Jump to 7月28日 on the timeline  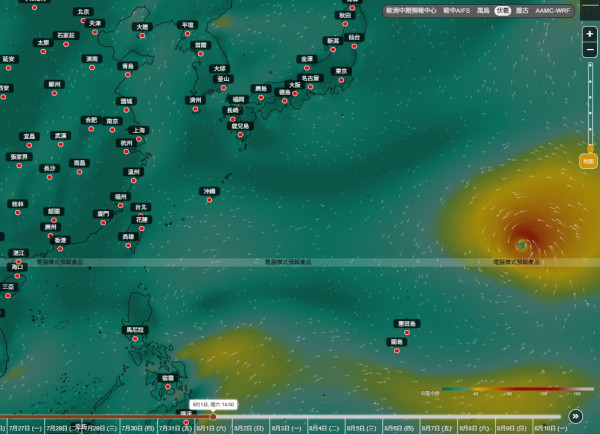[62, 429]
